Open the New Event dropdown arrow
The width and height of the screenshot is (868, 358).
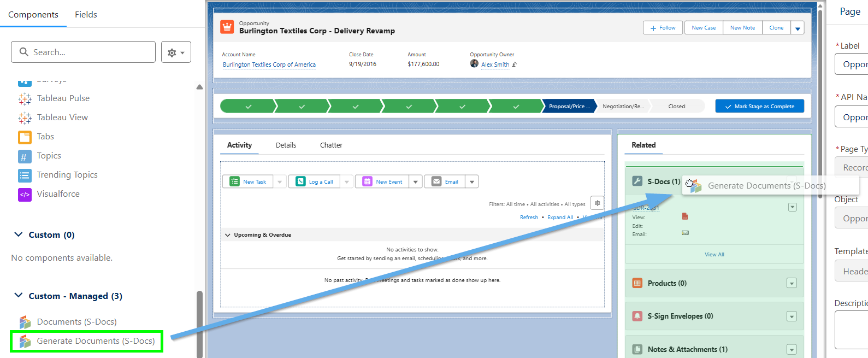point(416,182)
